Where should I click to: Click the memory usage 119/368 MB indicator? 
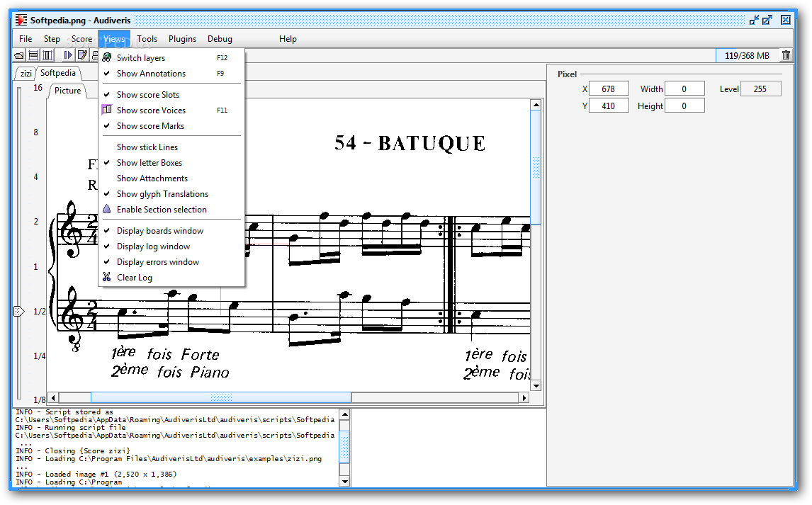[747, 55]
